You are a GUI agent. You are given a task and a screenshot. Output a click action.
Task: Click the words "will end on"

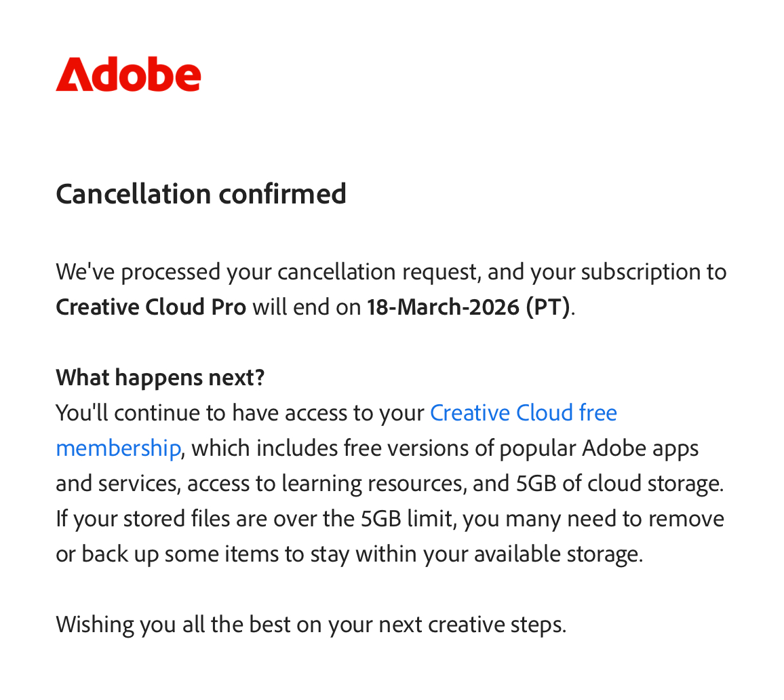click(307, 307)
